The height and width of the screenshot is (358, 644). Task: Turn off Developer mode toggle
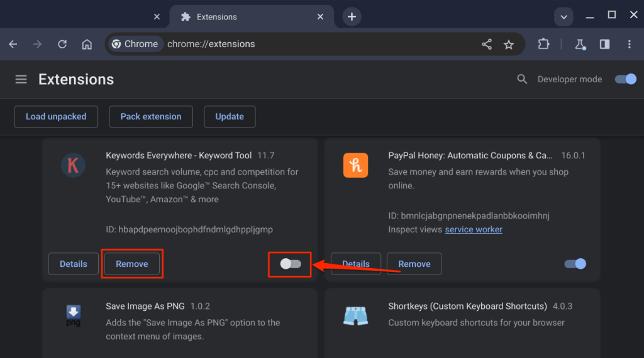[626, 79]
